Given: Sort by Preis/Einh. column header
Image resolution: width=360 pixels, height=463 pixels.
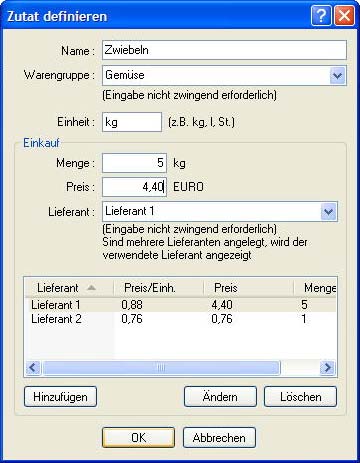Looking at the screenshot, I should [x=159, y=288].
